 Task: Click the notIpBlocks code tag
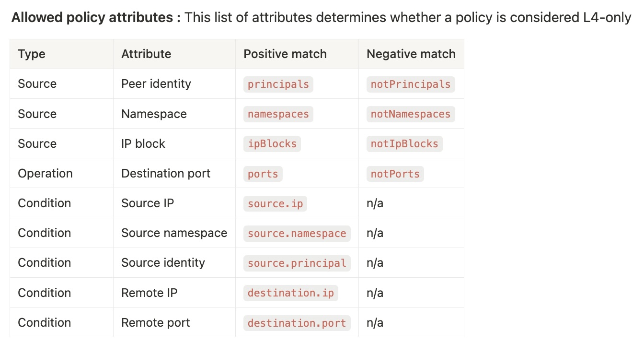click(404, 143)
